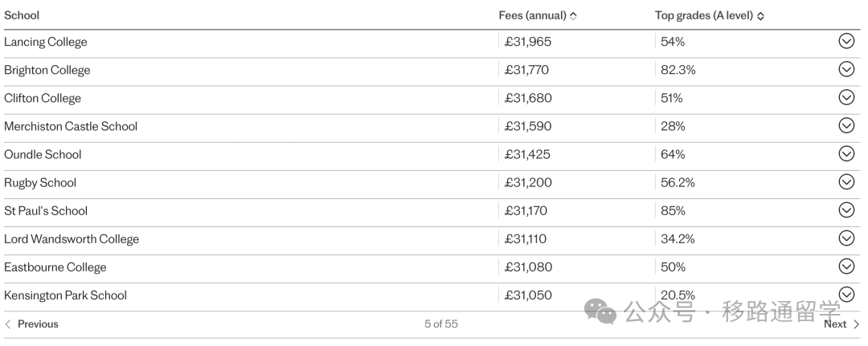Expand Kensington Park School row icon
Viewport: 868px width, 346px height.
pyautogui.click(x=846, y=295)
